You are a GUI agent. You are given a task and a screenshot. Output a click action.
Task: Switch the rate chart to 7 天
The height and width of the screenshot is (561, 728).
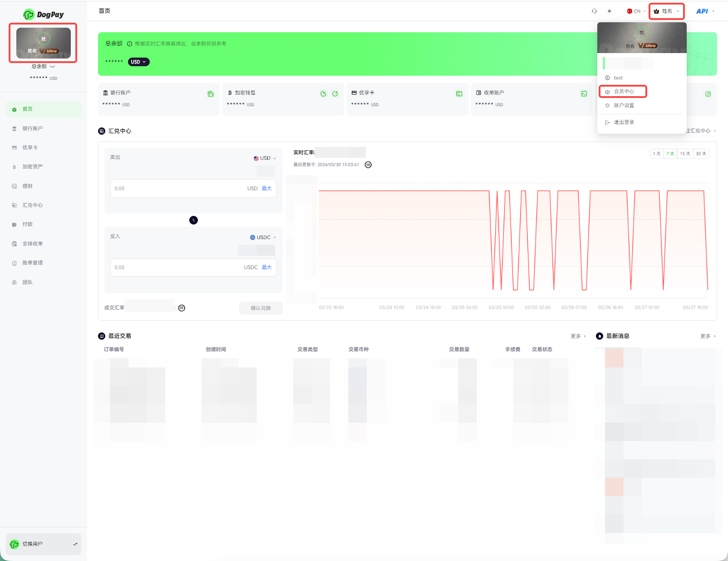[670, 154]
